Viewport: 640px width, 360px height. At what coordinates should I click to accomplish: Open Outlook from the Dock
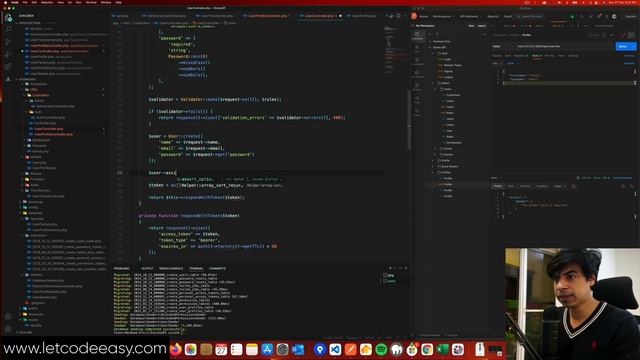click(x=298, y=349)
